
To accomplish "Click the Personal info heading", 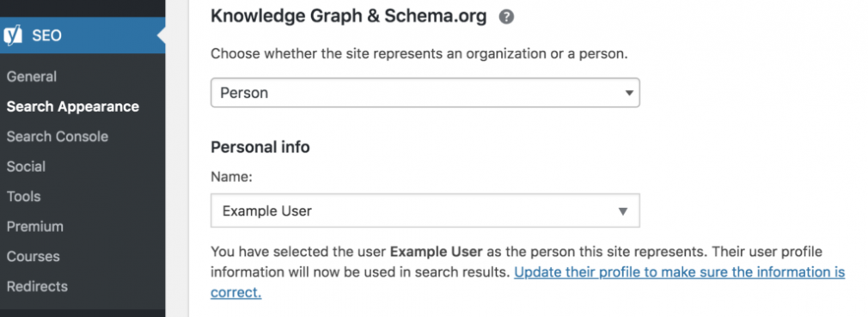I will click(260, 147).
